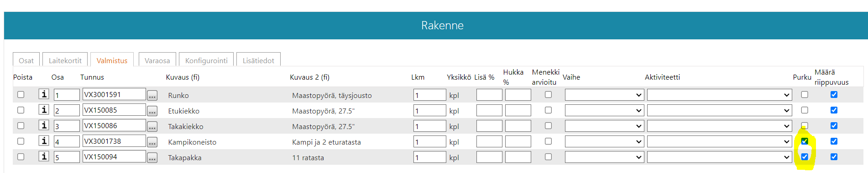
Task: Open Vaihe dropdown in Takapakka row
Action: 604,157
